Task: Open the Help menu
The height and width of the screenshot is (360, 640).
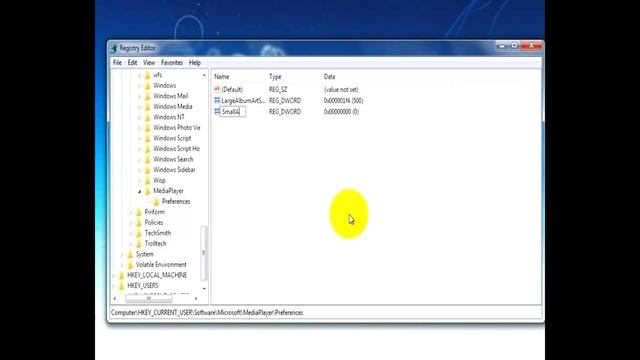Action: click(195, 63)
